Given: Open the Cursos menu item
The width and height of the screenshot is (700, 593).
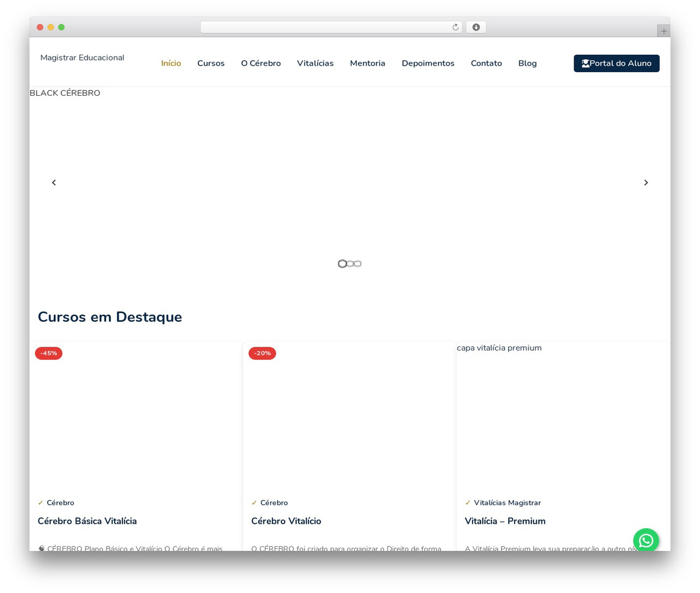Looking at the screenshot, I should point(211,63).
